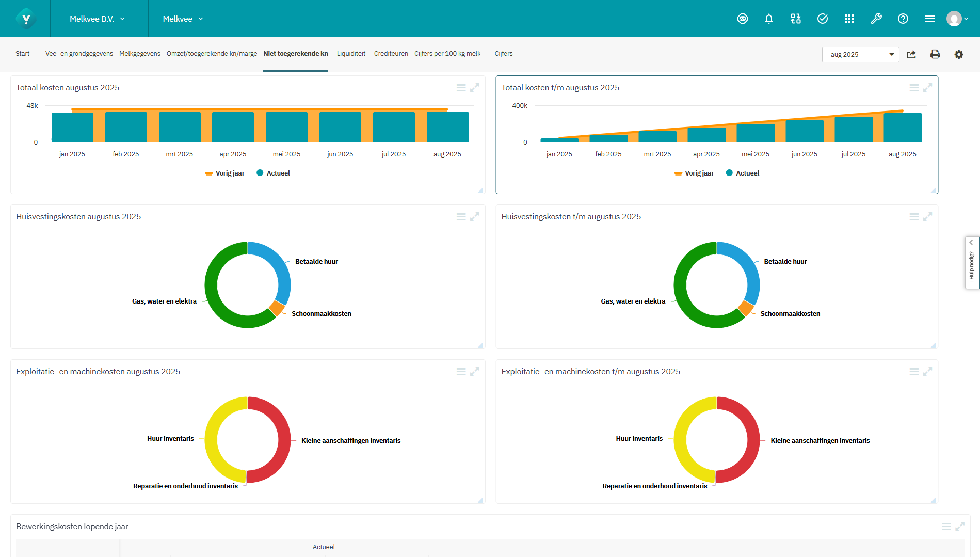Expand Huisvestingskosten augustus 2025 chart fullscreen

474,217
